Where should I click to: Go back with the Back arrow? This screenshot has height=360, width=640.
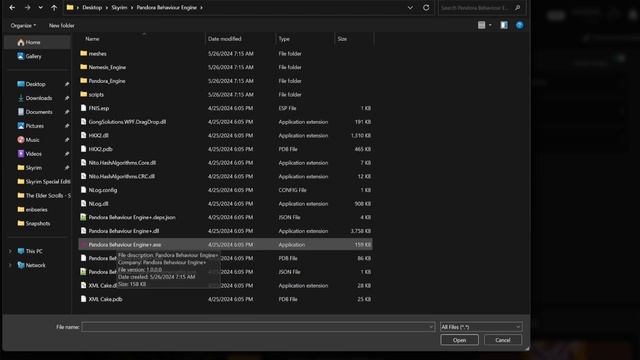(x=12, y=8)
